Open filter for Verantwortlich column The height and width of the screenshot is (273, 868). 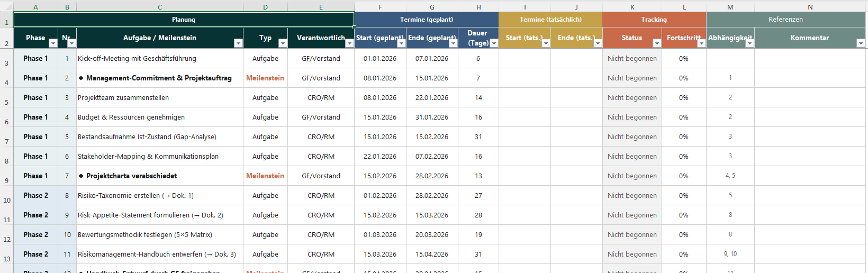[349, 43]
